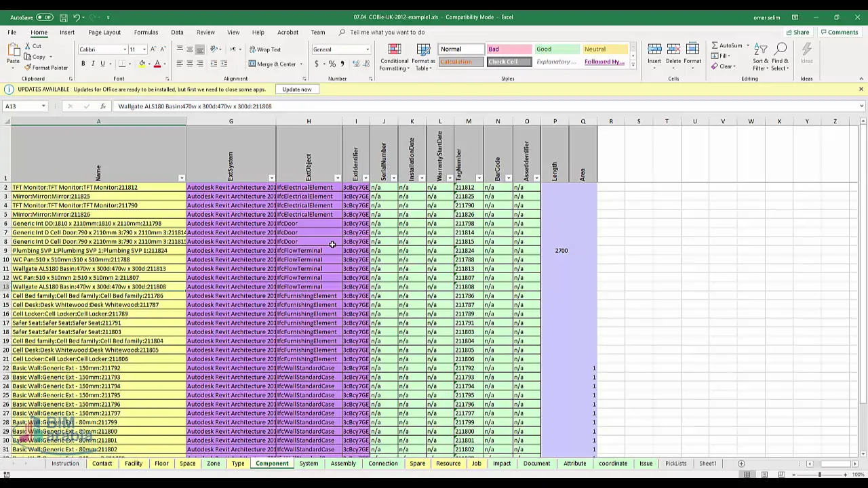Screen dimensions: 868x488
Task: Click the Share button
Action: point(797,33)
